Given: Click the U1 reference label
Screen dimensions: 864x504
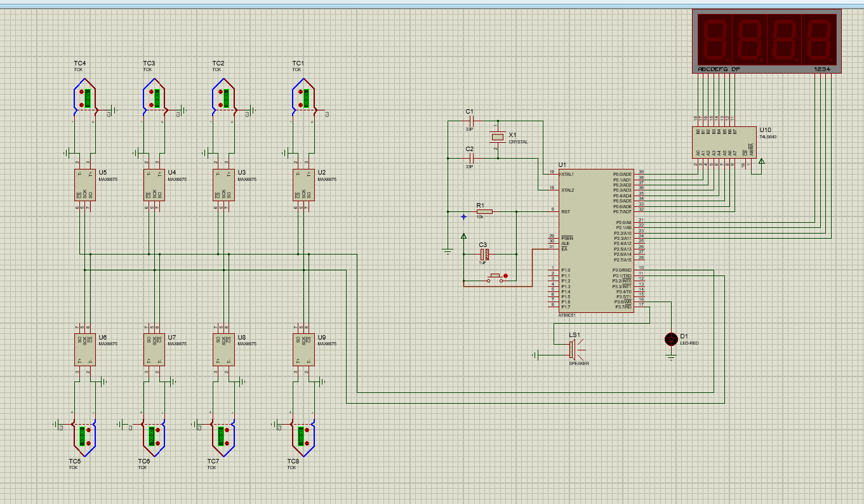Looking at the screenshot, I should tap(562, 165).
